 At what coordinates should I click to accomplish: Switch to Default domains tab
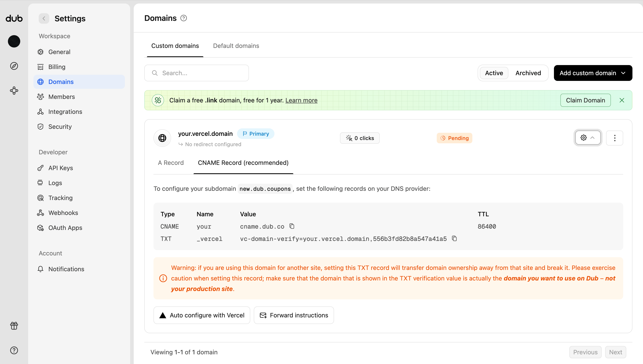236,46
